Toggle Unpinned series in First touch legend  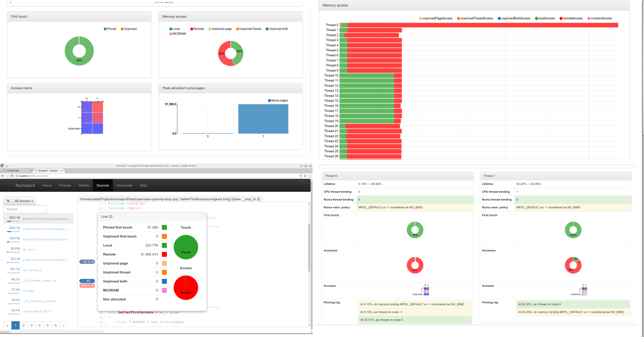point(128,29)
